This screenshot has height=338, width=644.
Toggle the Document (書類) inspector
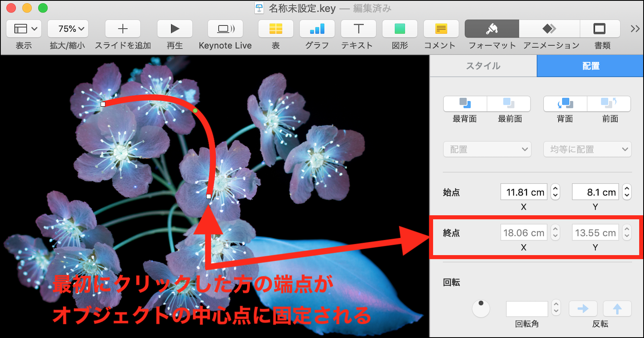pos(600,29)
